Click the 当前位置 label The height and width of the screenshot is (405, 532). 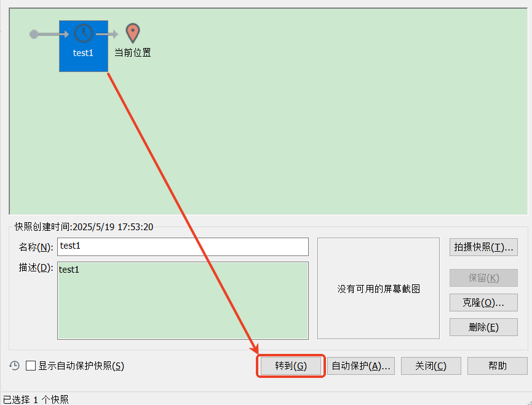(x=133, y=52)
